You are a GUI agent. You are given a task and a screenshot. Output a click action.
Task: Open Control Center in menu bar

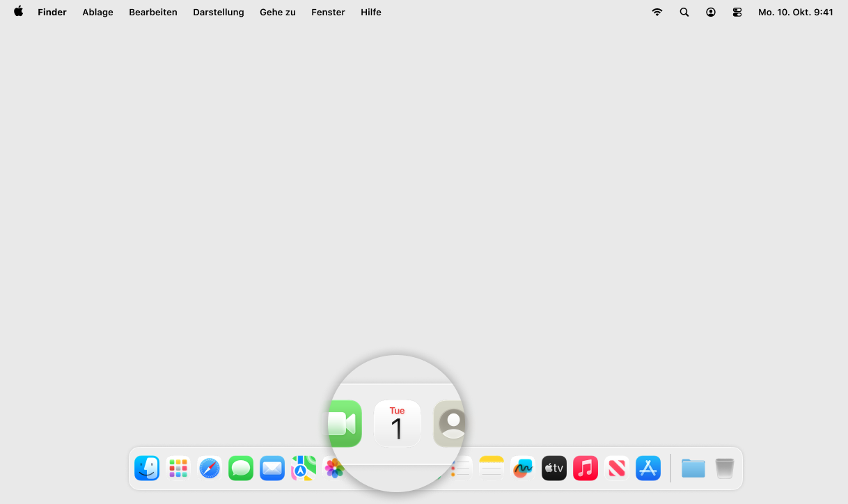tap(737, 12)
